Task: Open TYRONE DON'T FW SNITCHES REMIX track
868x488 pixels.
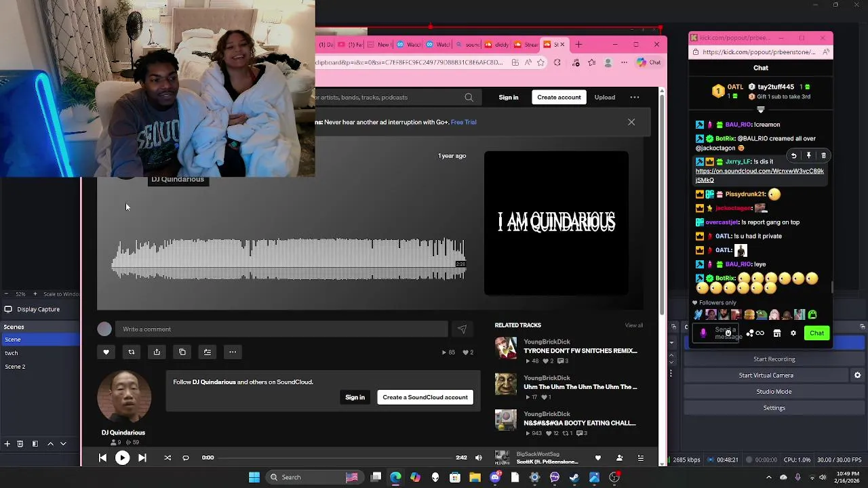Action: click(x=580, y=350)
